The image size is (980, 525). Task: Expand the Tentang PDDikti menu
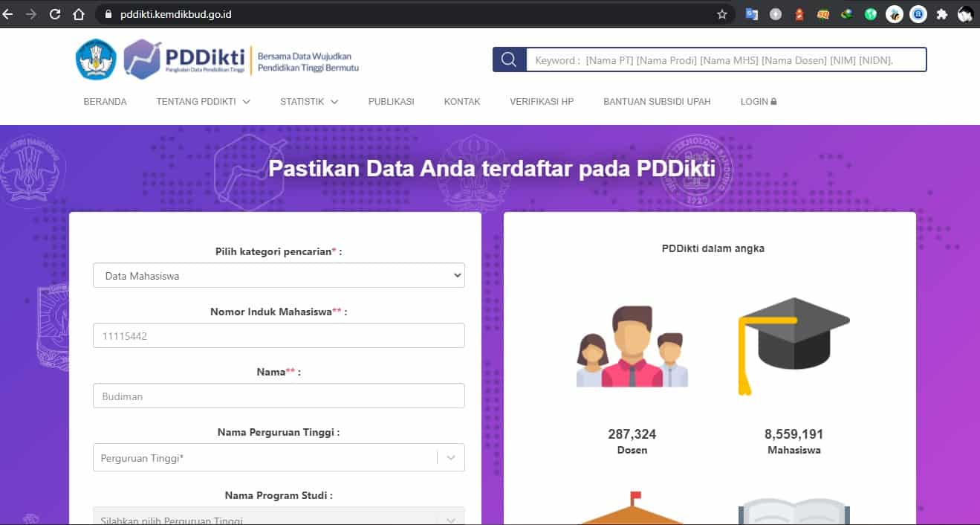pyautogui.click(x=203, y=102)
